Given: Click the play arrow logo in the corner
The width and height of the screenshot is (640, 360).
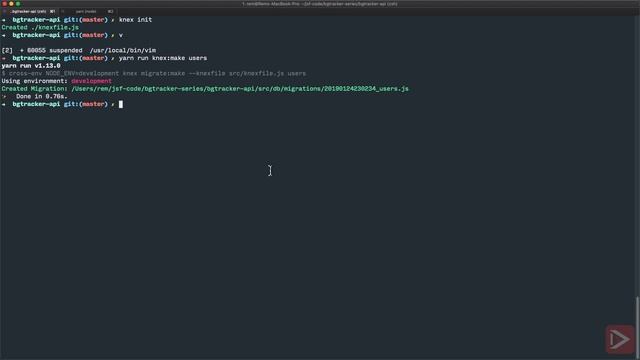Looking at the screenshot, I should [620, 339].
